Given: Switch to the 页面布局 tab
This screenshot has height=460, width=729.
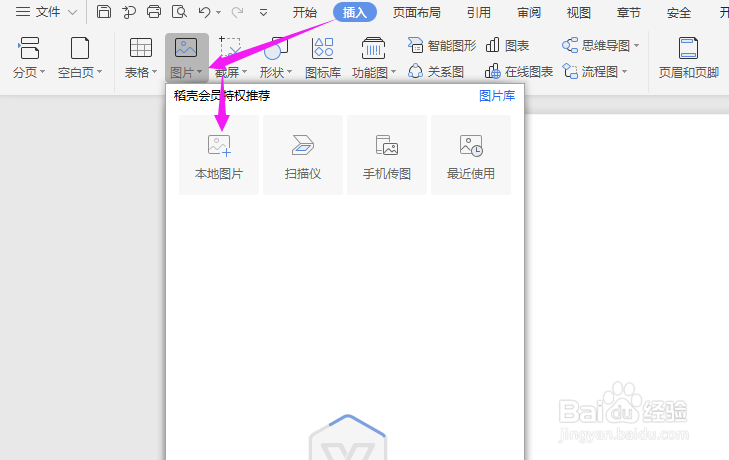Looking at the screenshot, I should coord(417,13).
